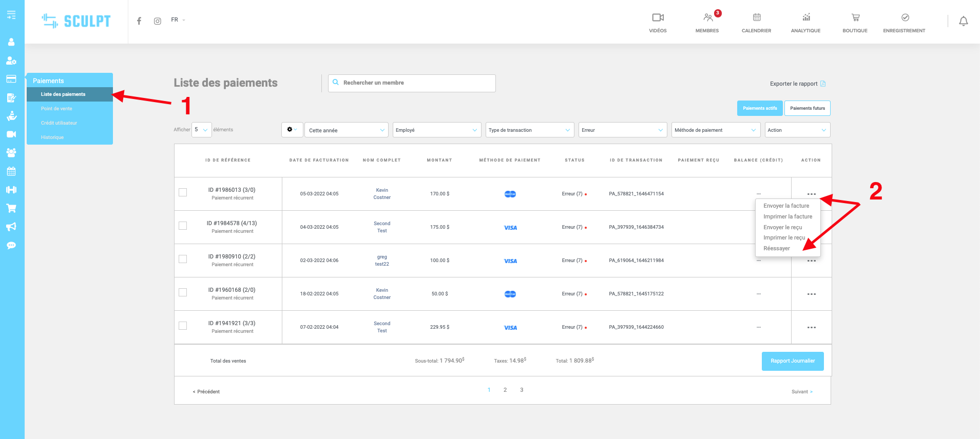Choose Imprimer le reçu menu entry

[x=784, y=237]
